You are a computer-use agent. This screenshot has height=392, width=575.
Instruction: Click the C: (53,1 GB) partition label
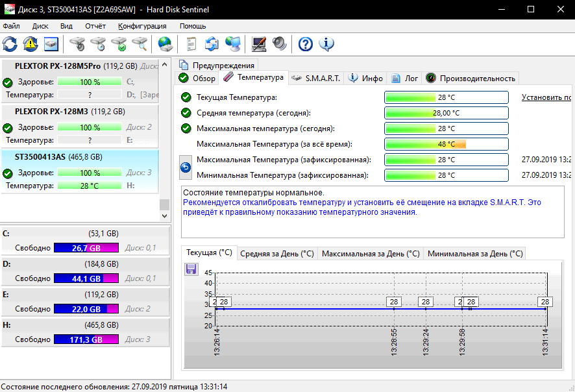[60, 234]
